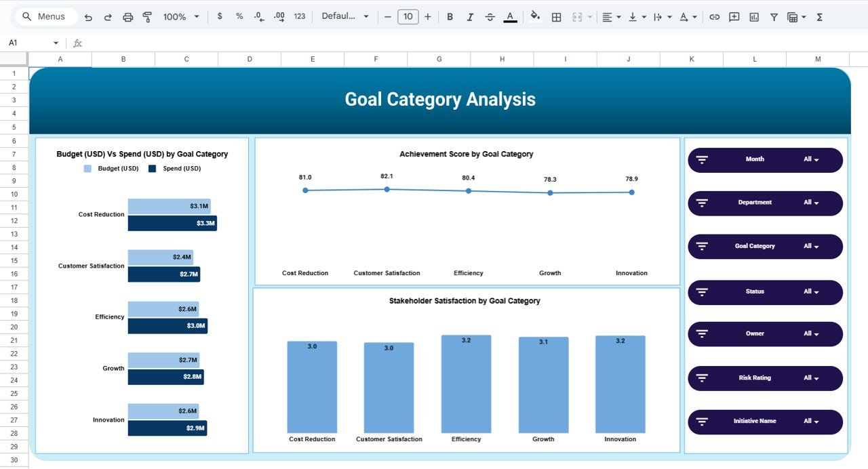
Task: Expand the Department slicer dropdown
Action: [811, 203]
